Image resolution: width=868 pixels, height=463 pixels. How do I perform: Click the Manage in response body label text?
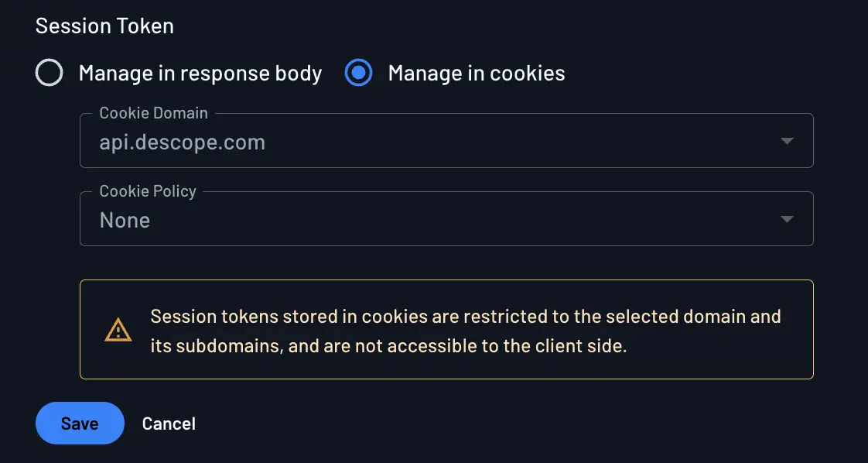coord(200,73)
